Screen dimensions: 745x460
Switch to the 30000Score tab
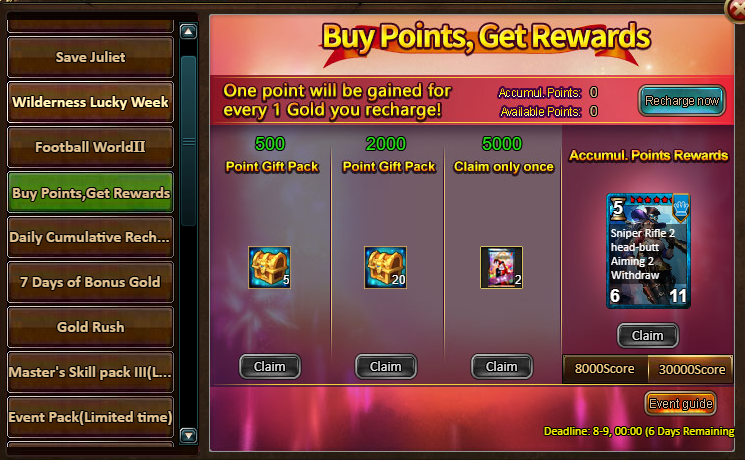tap(691, 369)
